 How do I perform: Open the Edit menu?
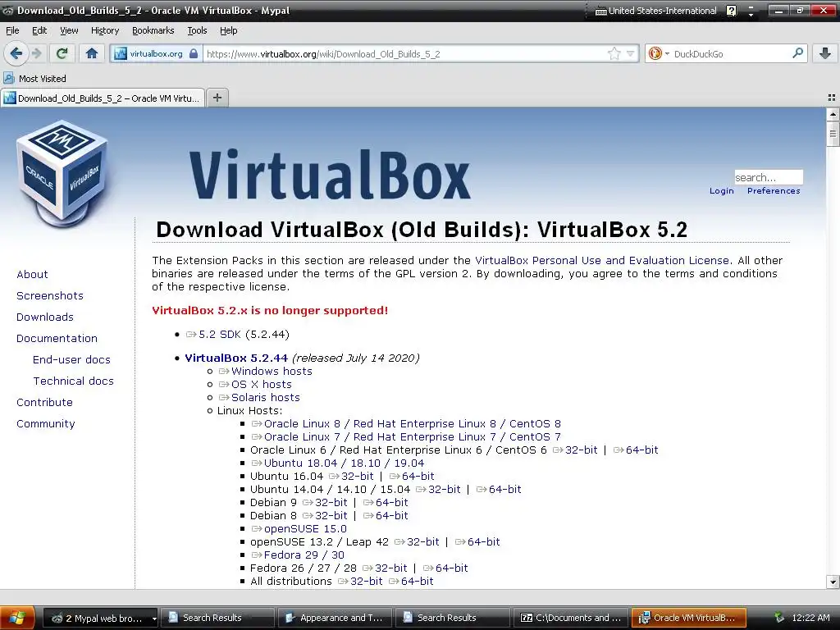tap(39, 30)
